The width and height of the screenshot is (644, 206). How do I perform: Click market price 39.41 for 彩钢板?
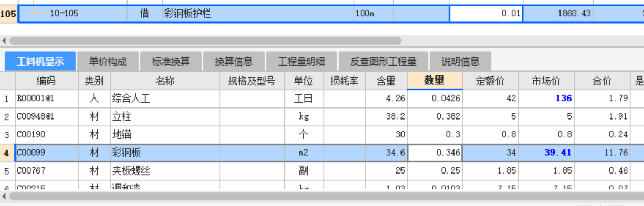click(546, 153)
